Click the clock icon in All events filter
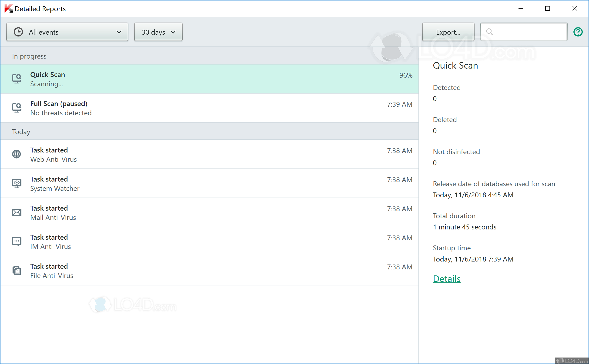 click(18, 32)
